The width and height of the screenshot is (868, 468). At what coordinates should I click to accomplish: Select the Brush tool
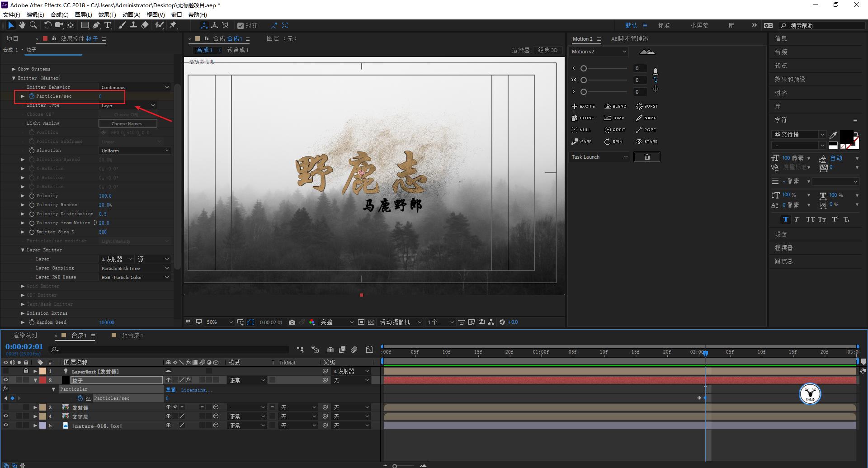122,25
